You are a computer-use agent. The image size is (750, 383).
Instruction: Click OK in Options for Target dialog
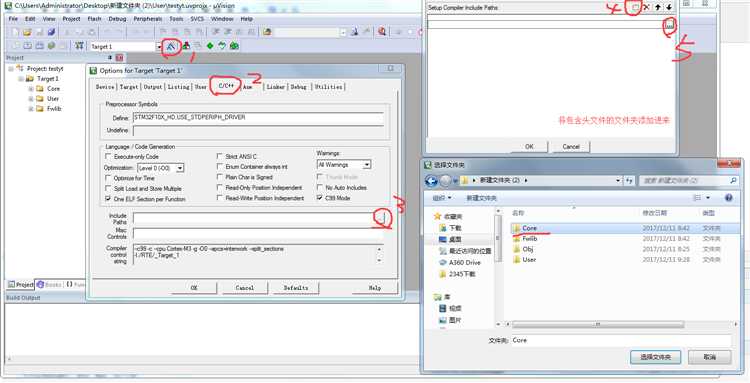[194, 288]
